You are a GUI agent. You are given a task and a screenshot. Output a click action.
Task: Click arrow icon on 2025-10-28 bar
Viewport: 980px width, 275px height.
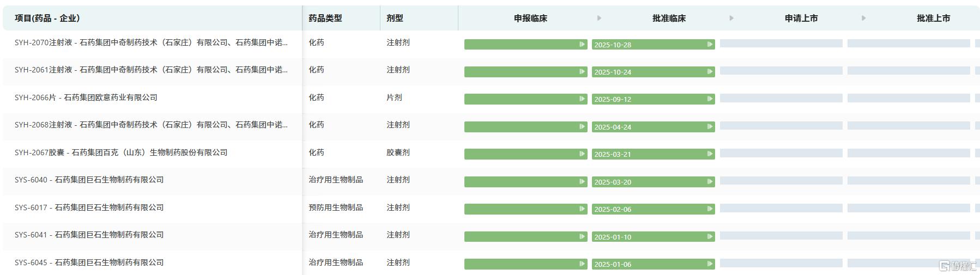[x=710, y=44]
